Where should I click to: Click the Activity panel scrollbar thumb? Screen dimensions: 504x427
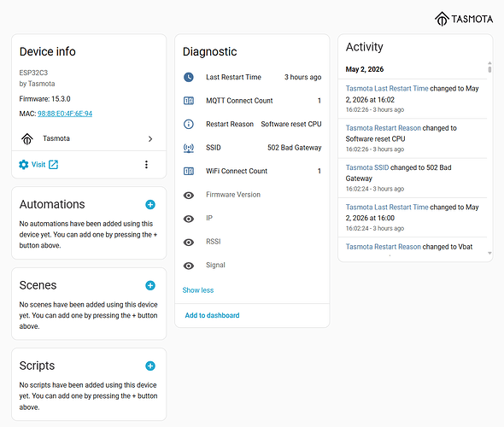coord(489,69)
